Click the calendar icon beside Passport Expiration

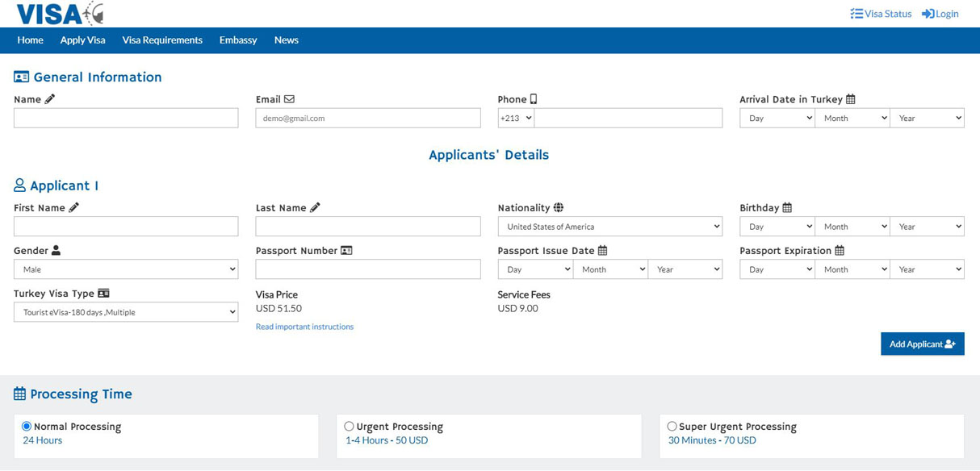click(x=840, y=250)
